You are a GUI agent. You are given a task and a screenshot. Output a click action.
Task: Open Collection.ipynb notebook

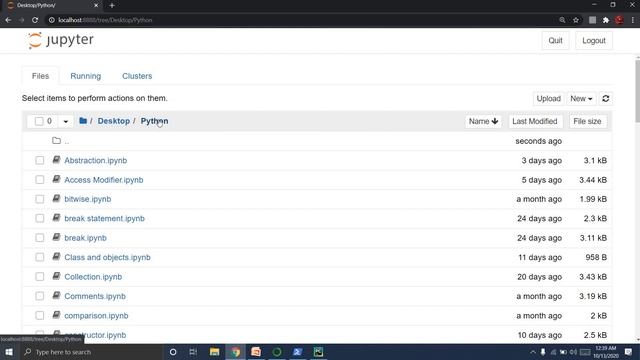[x=93, y=277]
